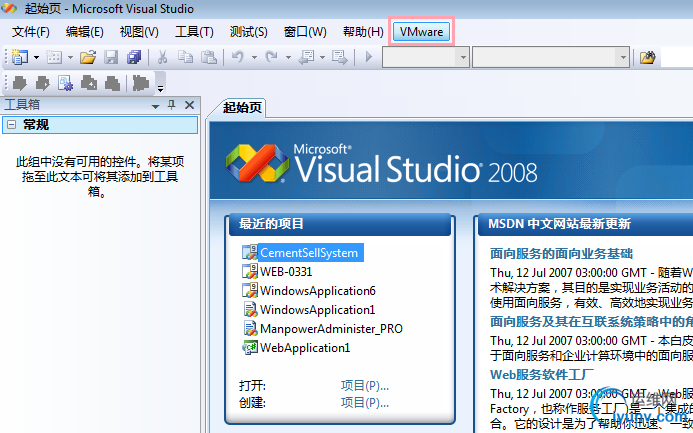The height and width of the screenshot is (433, 693).
Task: Click the Find in Files binoculars icon
Action: click(647, 57)
